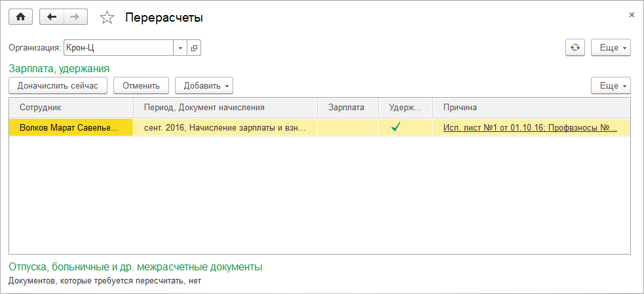
Task: Expand the Организация dropdown arrow
Action: (180, 48)
